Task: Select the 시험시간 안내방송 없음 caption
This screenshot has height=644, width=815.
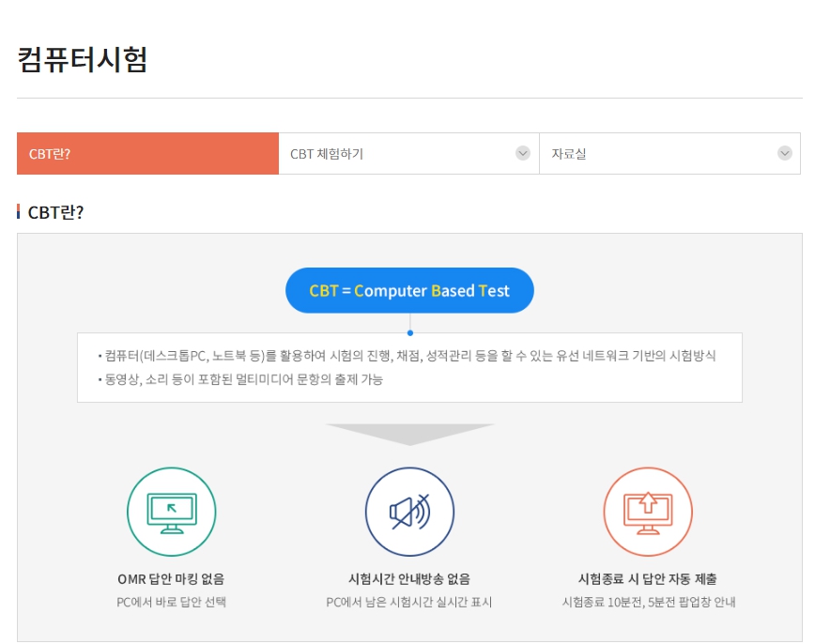Action: 409,579
